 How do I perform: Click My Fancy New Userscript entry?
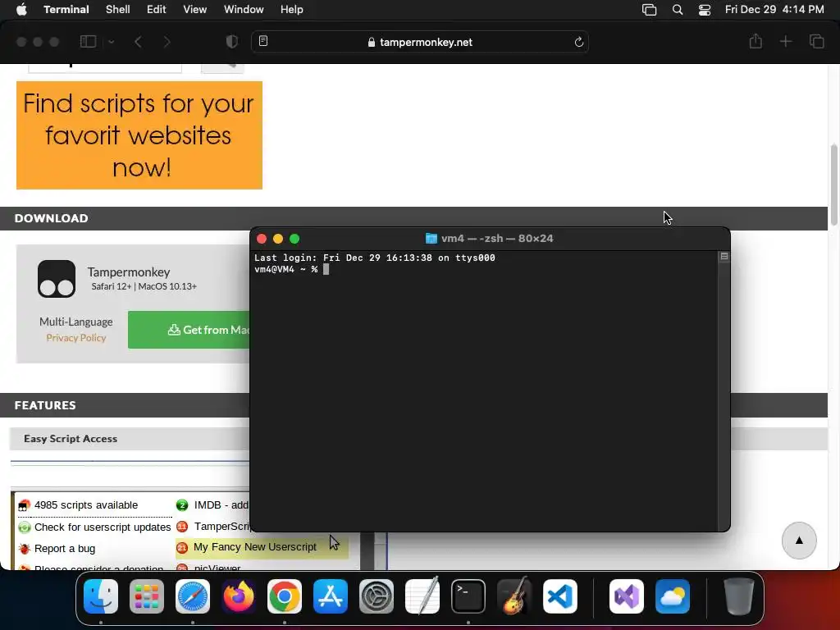coord(255,547)
